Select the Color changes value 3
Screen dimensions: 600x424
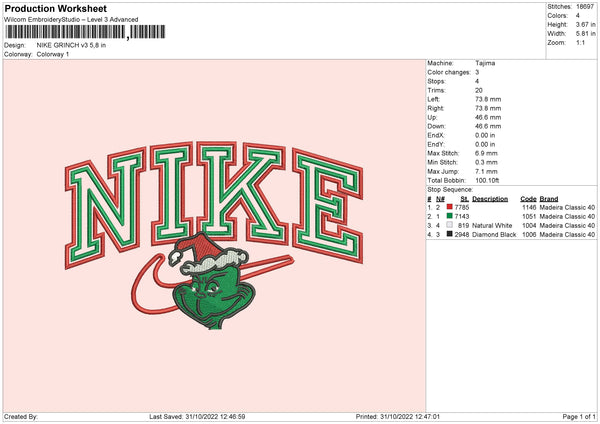tap(477, 72)
